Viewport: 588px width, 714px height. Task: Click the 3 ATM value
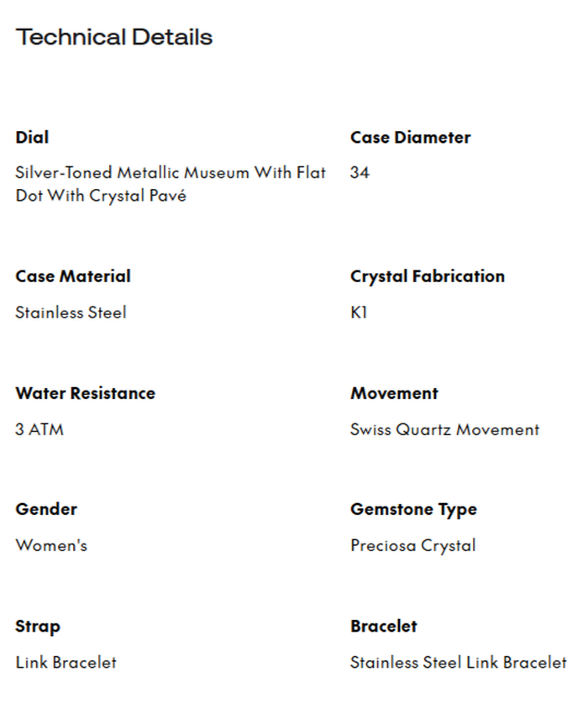(39, 429)
